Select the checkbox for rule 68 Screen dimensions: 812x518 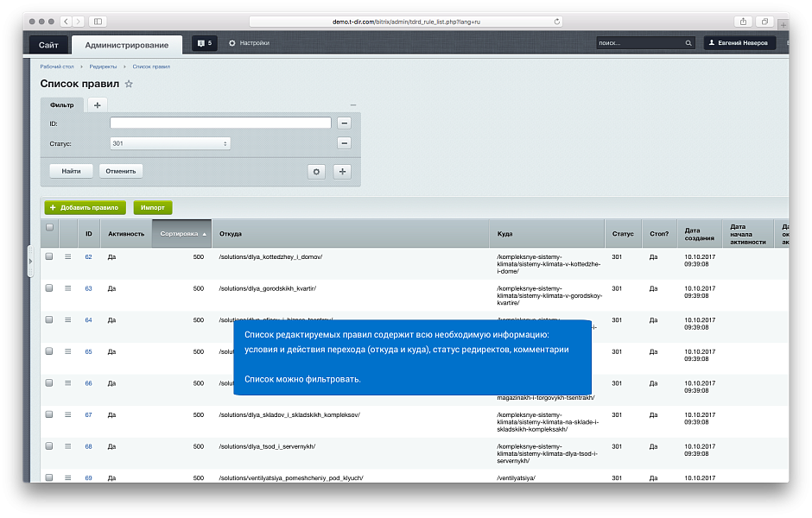click(x=49, y=446)
